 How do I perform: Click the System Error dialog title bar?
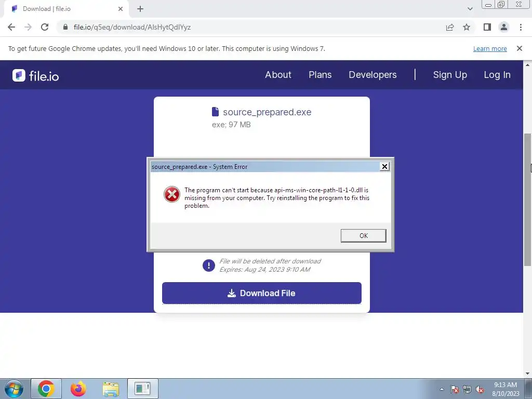coord(264,167)
